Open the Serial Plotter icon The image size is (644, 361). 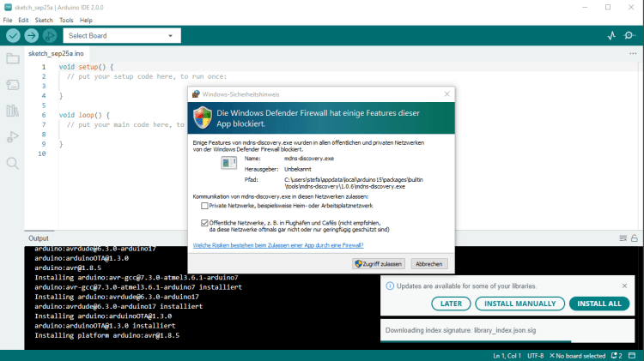tap(611, 36)
